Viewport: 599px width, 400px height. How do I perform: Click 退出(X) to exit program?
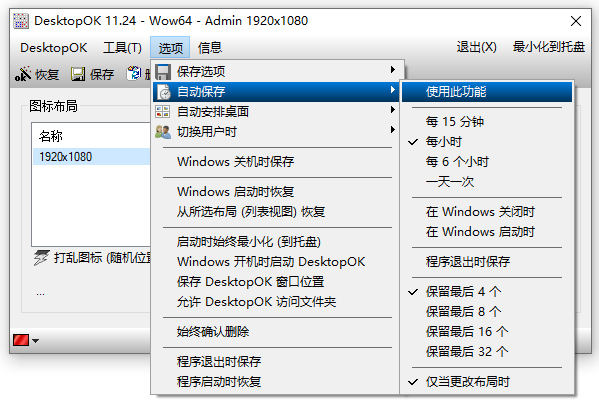click(477, 47)
